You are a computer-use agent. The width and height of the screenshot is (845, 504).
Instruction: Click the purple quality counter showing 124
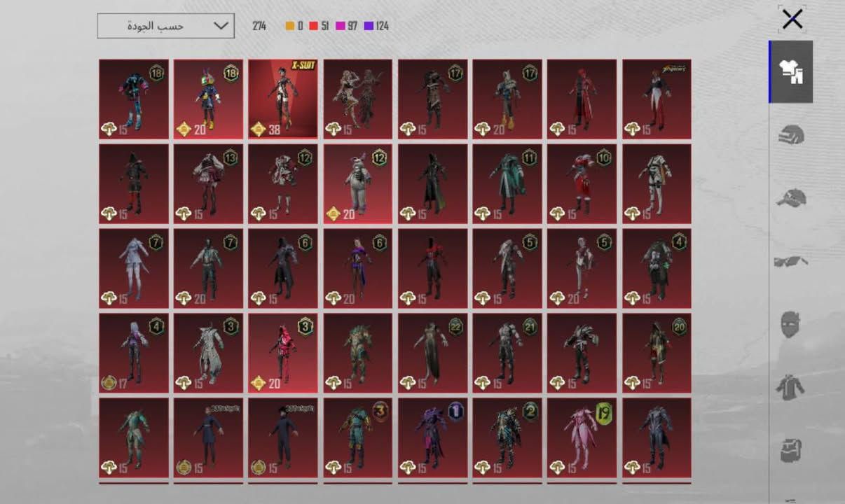(x=377, y=26)
